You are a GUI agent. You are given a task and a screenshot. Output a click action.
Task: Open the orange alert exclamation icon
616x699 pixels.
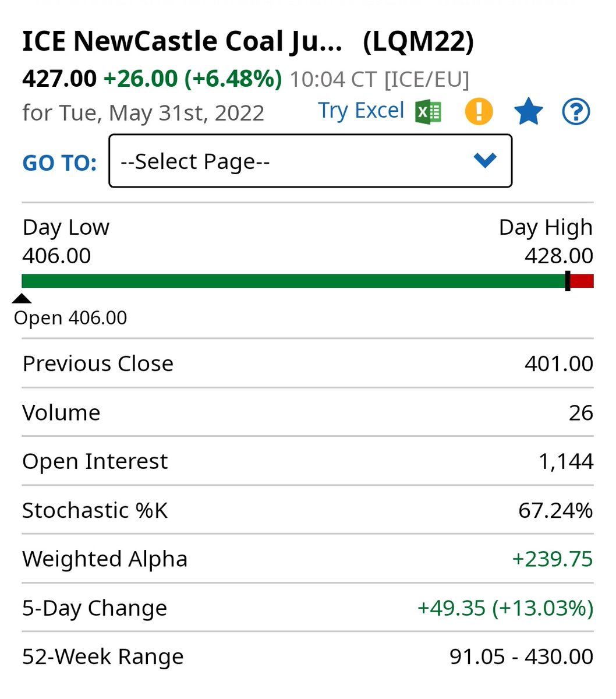click(x=479, y=112)
